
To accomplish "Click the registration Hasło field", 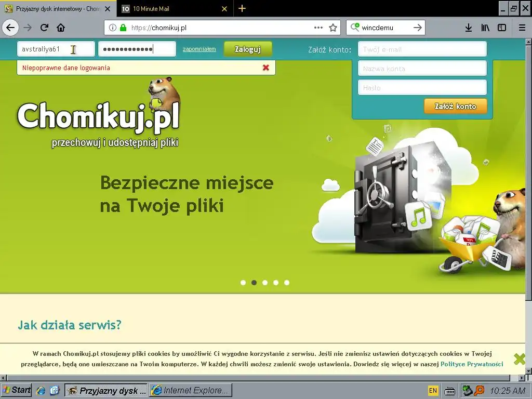I will [422, 87].
